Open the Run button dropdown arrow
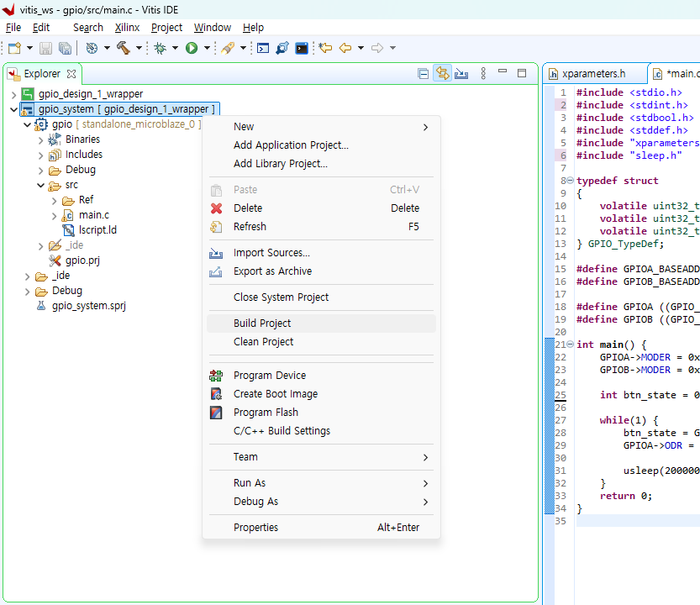 point(207,48)
